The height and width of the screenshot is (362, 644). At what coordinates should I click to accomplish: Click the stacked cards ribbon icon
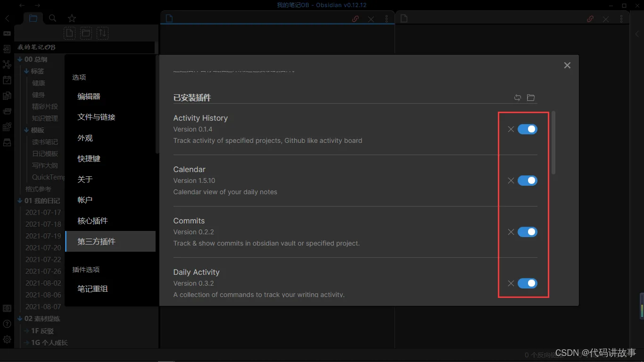7,111
